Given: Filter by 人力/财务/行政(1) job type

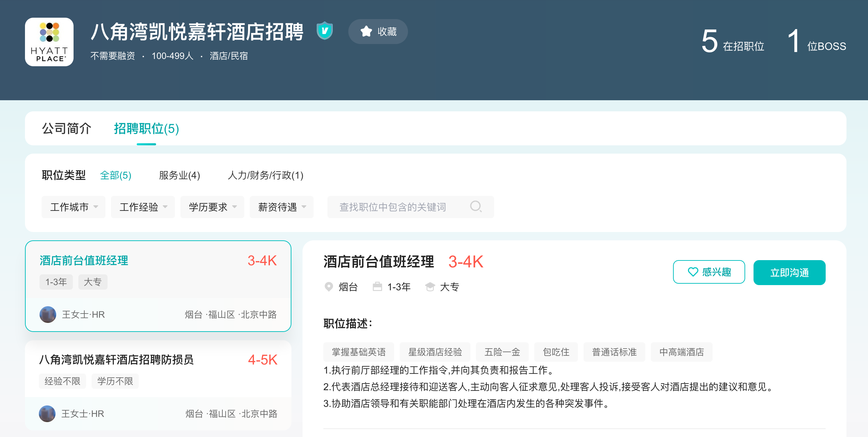Looking at the screenshot, I should (265, 175).
